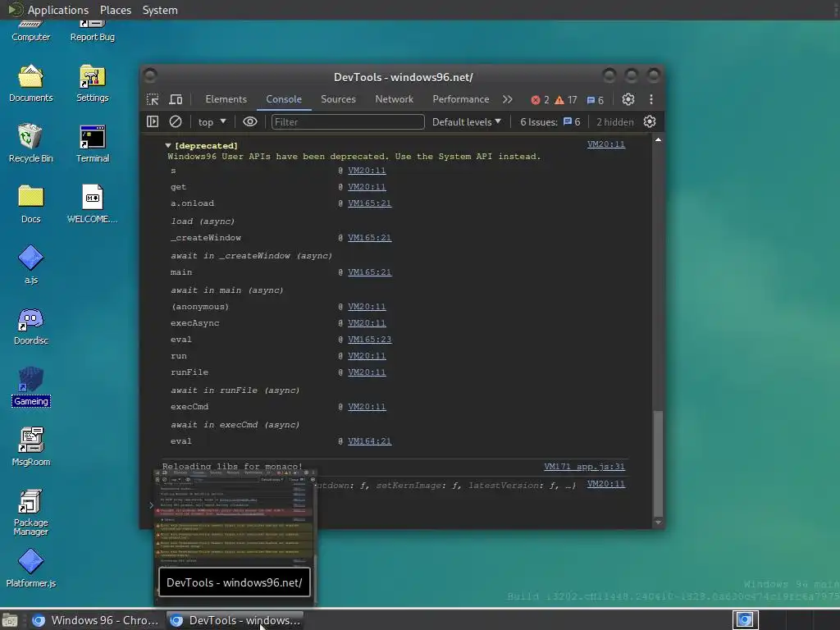Click the console vertical scrollbar thumb
Image resolution: width=840 pixels, height=630 pixels.
pos(659,463)
